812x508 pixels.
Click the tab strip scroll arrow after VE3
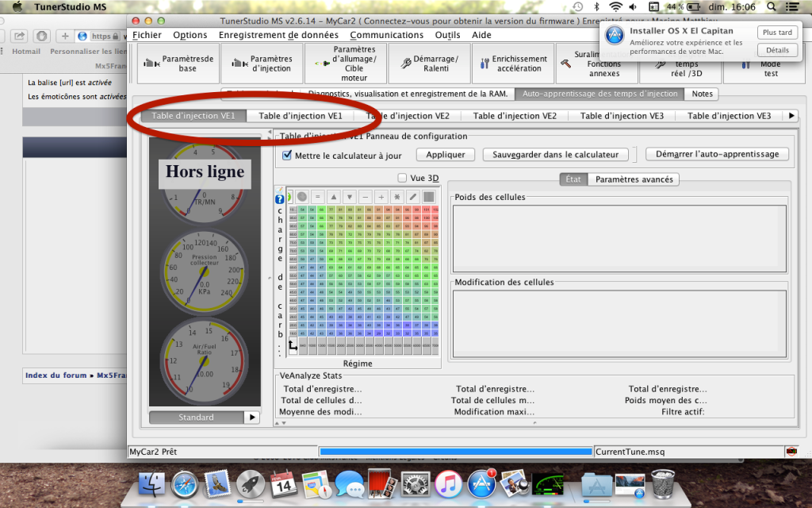point(791,116)
